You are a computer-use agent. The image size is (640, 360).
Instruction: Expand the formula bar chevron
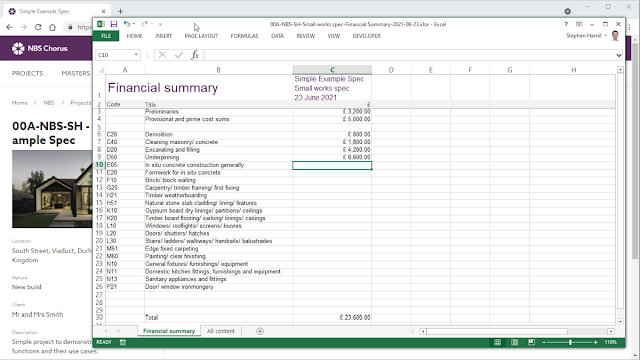[619, 55]
